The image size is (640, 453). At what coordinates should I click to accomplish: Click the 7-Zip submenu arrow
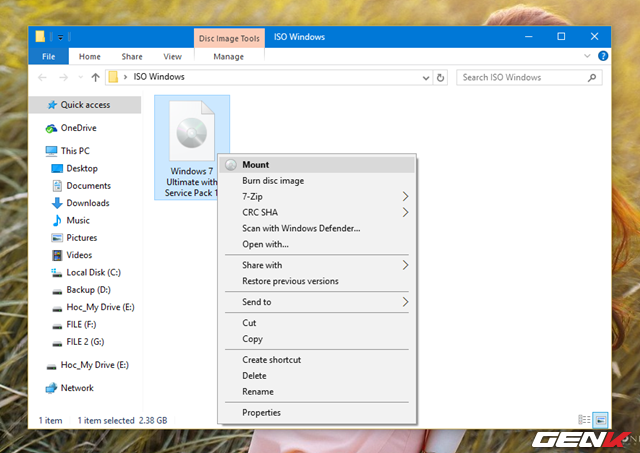point(405,196)
